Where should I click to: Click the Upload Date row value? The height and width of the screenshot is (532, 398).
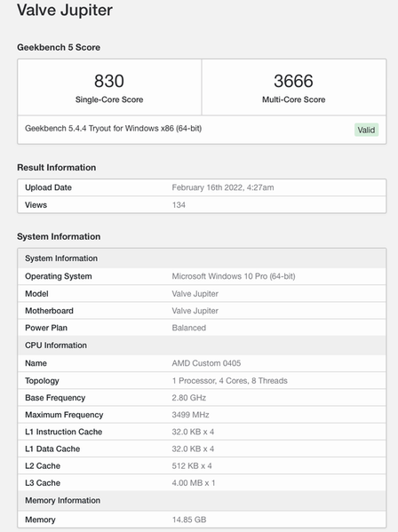point(223,187)
